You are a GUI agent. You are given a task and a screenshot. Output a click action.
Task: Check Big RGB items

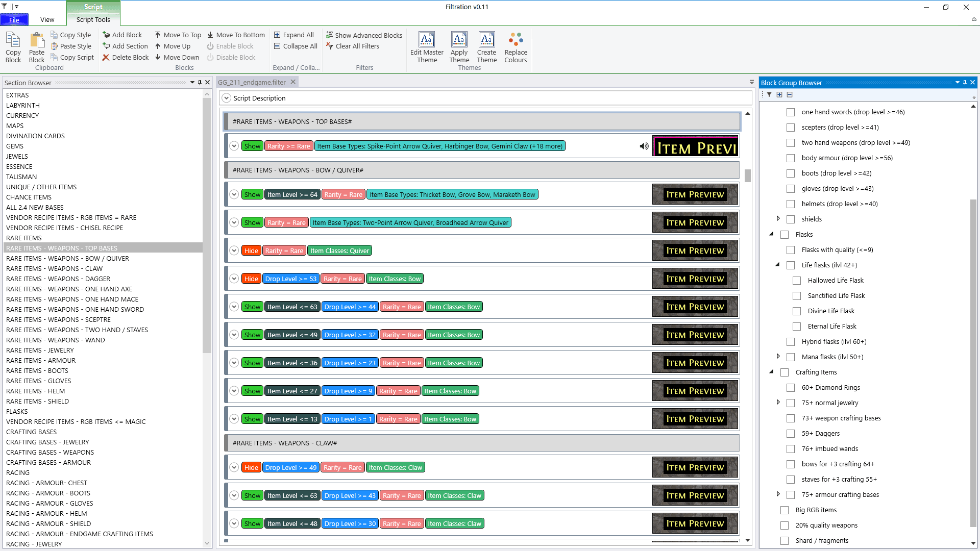785,510
